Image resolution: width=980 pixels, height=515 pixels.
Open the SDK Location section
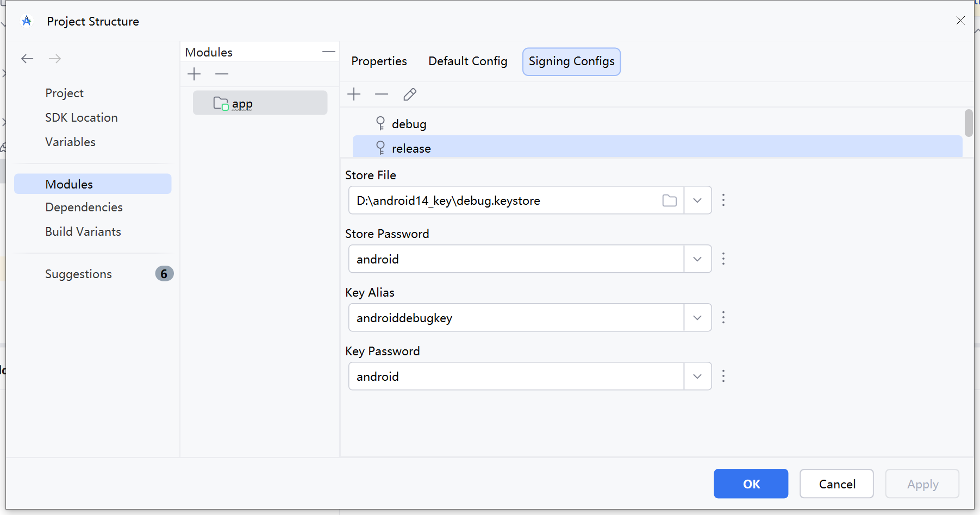click(82, 117)
